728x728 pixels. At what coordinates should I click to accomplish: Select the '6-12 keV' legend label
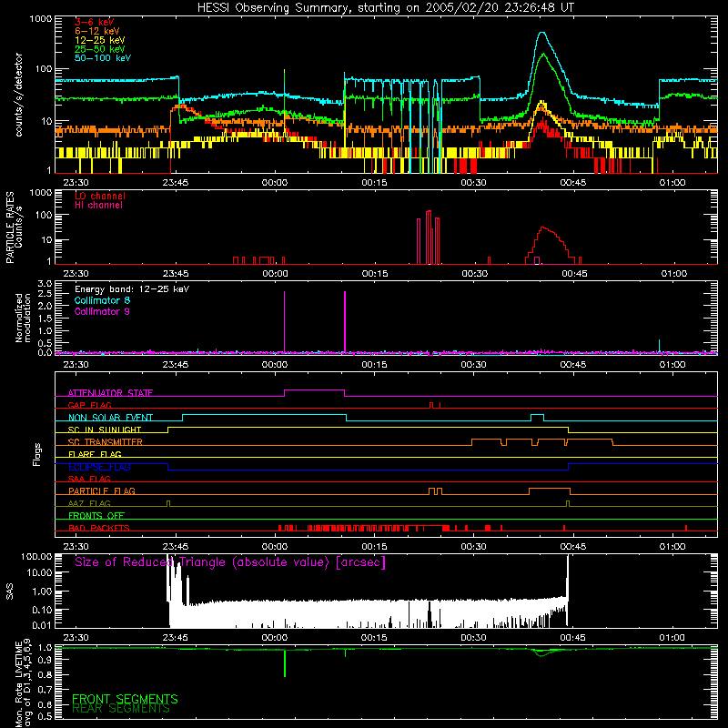97,31
